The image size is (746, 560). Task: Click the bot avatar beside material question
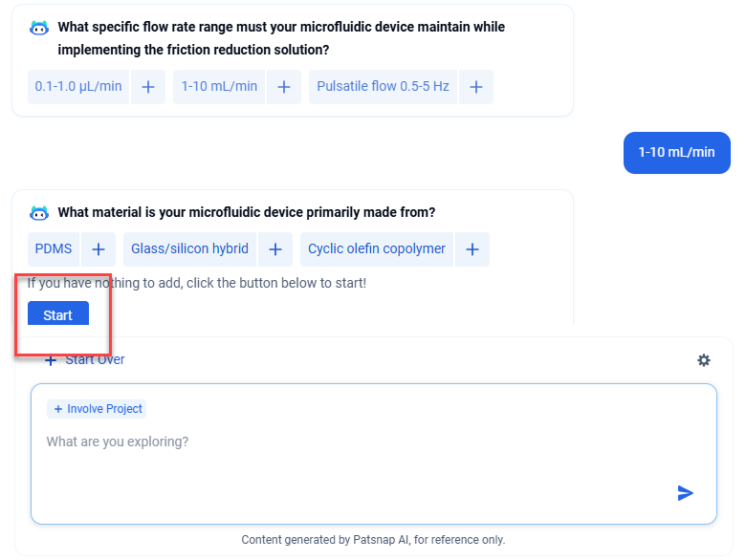pyautogui.click(x=39, y=213)
